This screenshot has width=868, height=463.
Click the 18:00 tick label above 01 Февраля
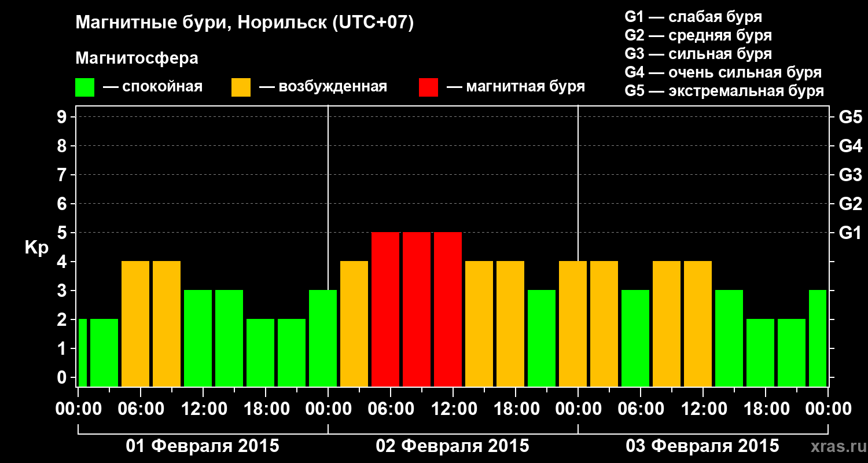pos(266,409)
